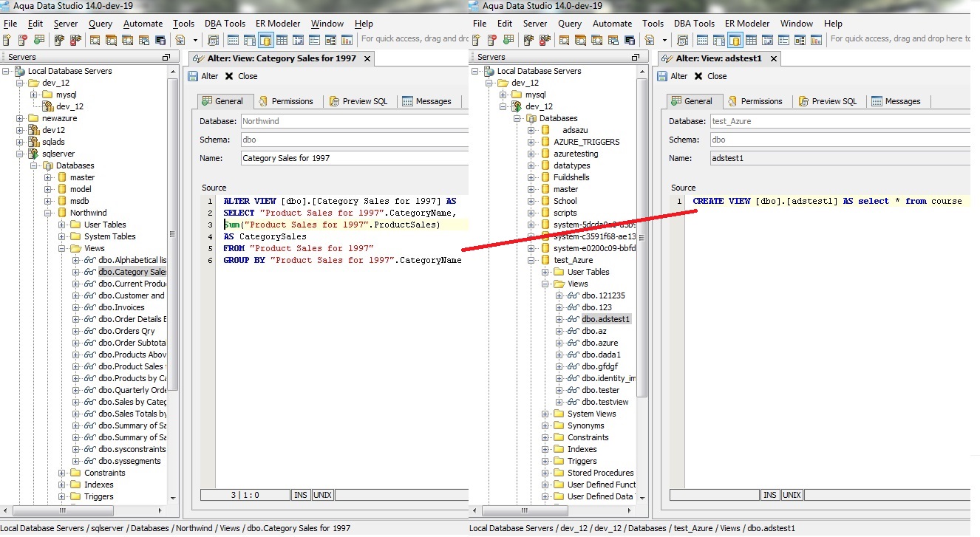
Task: Click the red-minus server icon in left window toolbar
Action: click(x=22, y=39)
